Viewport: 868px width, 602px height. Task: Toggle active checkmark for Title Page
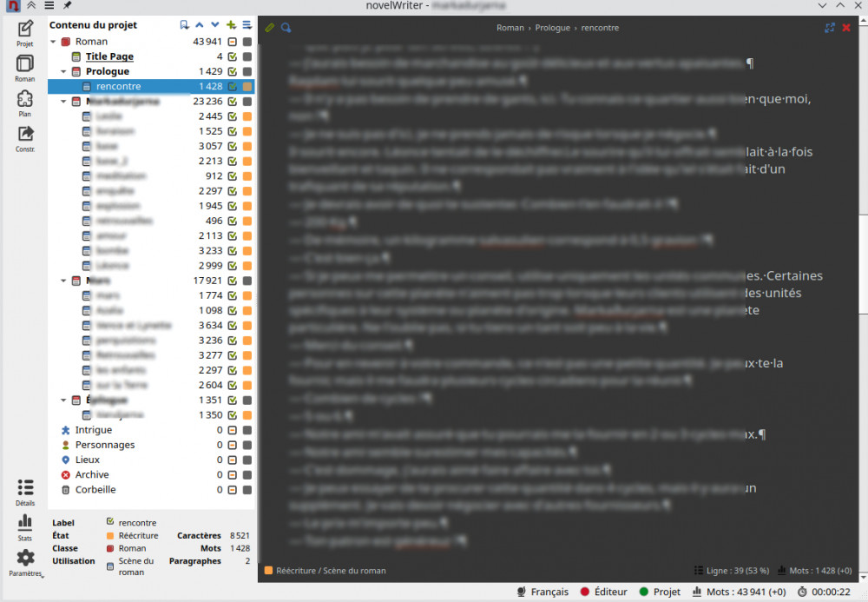coord(233,56)
